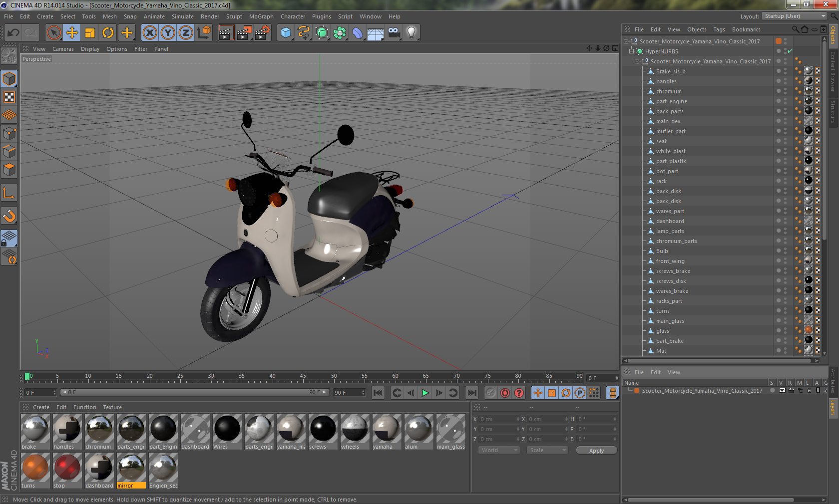Add a light object bulb icon
The image size is (839, 504).
click(412, 33)
